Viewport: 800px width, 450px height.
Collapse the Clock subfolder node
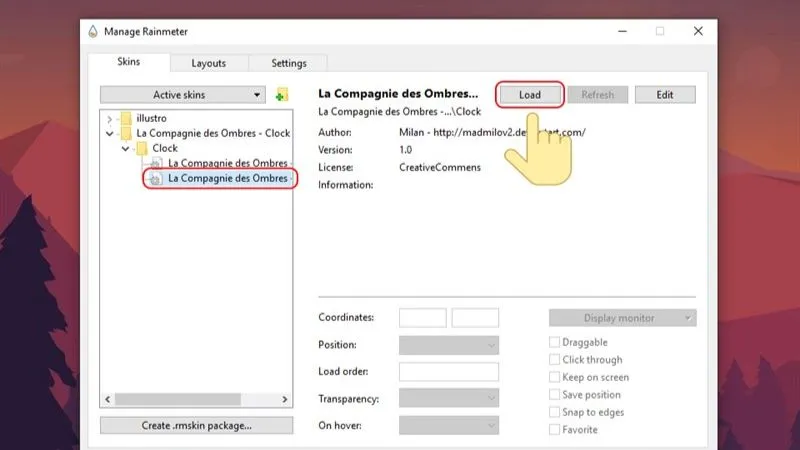(125, 148)
